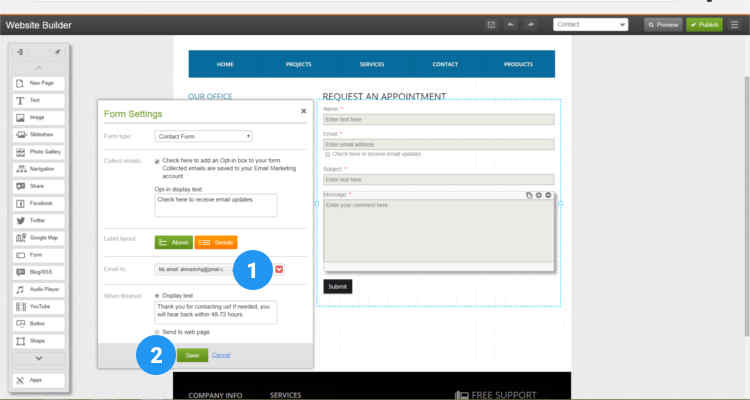The height and width of the screenshot is (400, 750).
Task: Open the CONTACT navigation item
Action: click(x=445, y=64)
